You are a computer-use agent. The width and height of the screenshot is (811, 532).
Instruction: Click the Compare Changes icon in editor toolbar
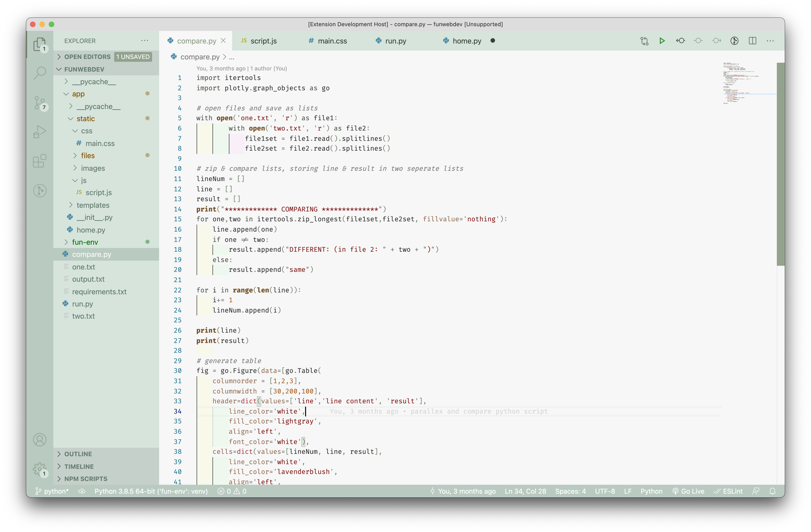644,41
